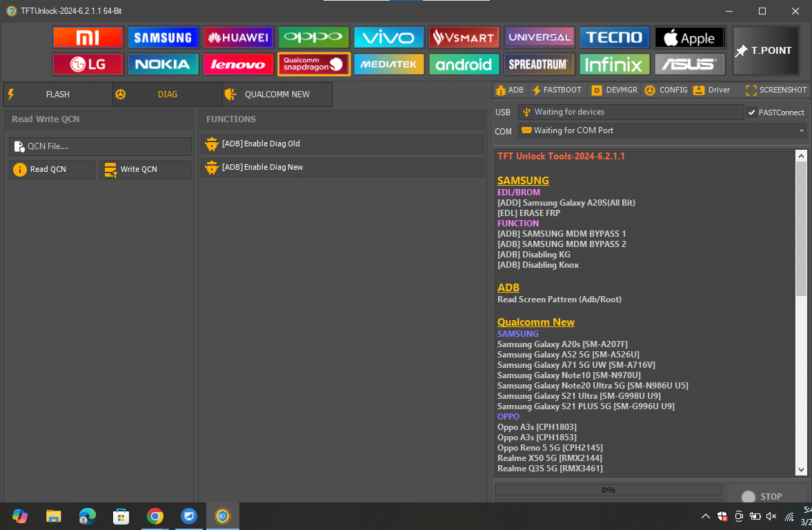
Task: Open the FASTBOOT mode panel
Action: tap(556, 90)
